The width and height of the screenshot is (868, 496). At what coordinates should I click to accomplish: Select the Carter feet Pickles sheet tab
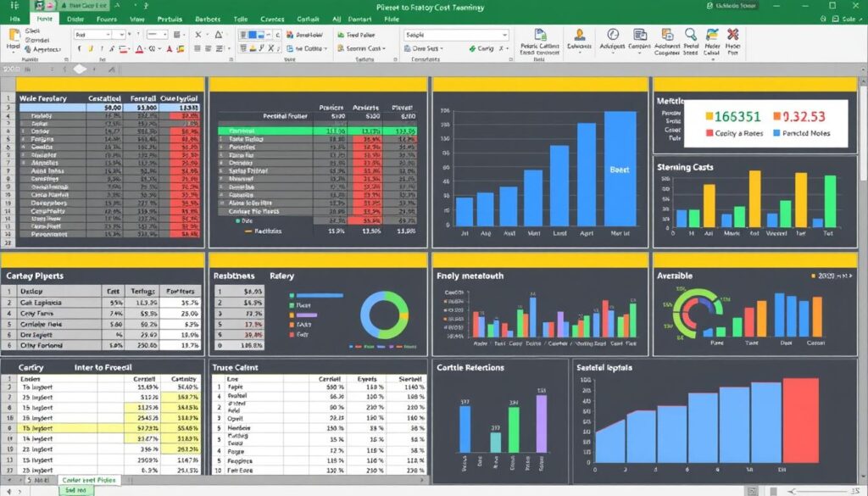(91, 479)
